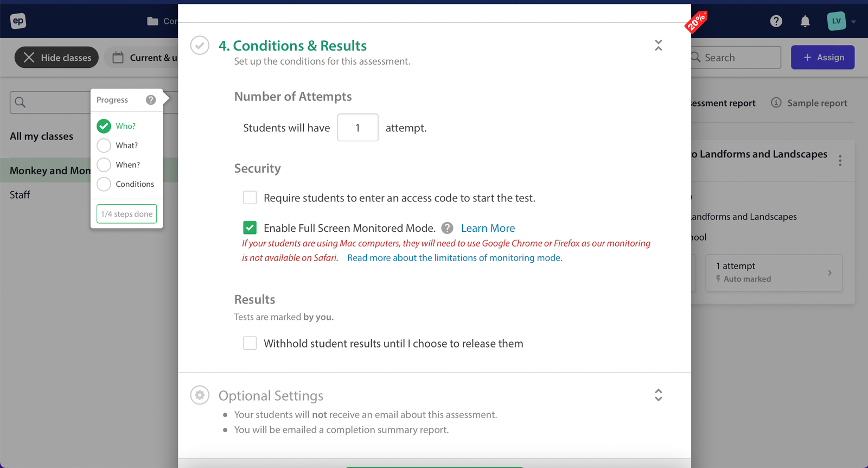Click the Education Perfect logo icon

point(18,21)
